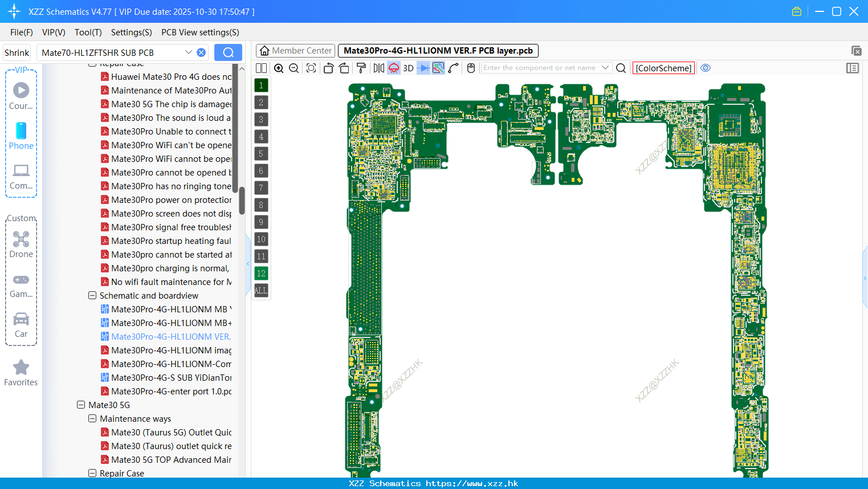Collapse the Schematic and boardview folder
Image resolution: width=868 pixels, height=489 pixels.
pos(92,295)
